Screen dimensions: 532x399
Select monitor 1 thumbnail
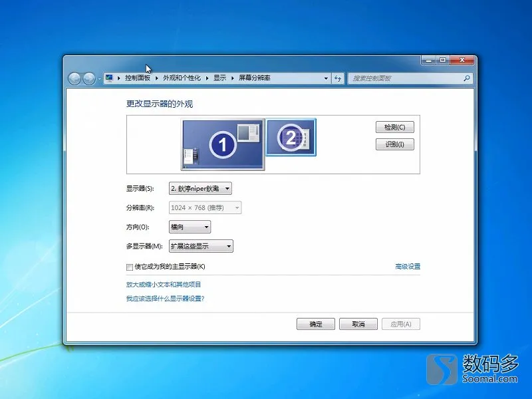[223, 144]
